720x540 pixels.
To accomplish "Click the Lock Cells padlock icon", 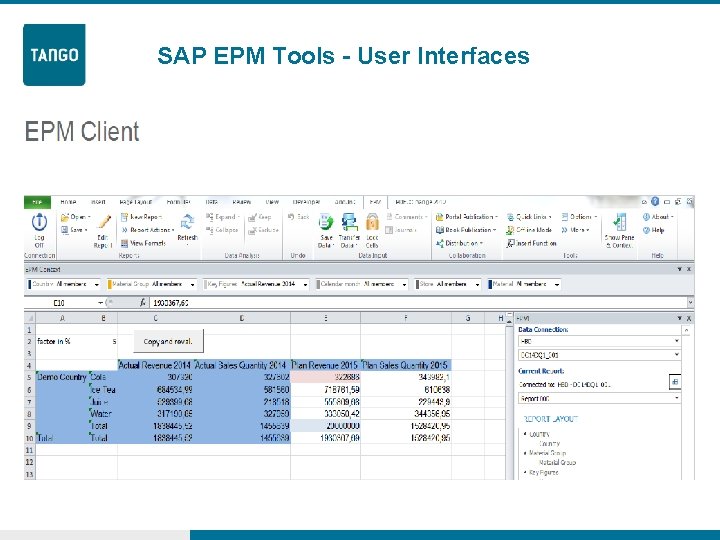I will point(372,222).
